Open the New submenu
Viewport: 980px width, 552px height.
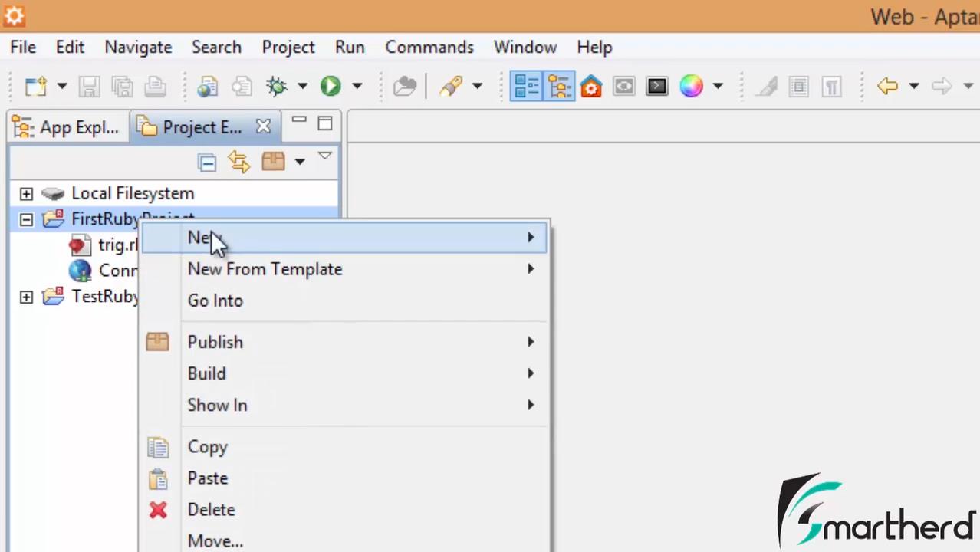click(344, 238)
